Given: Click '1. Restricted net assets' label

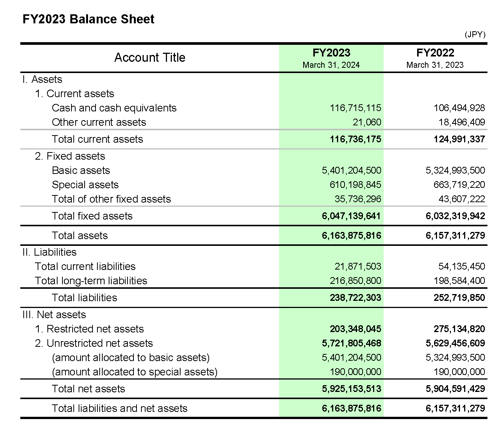Looking at the screenshot, I should coord(90,329).
